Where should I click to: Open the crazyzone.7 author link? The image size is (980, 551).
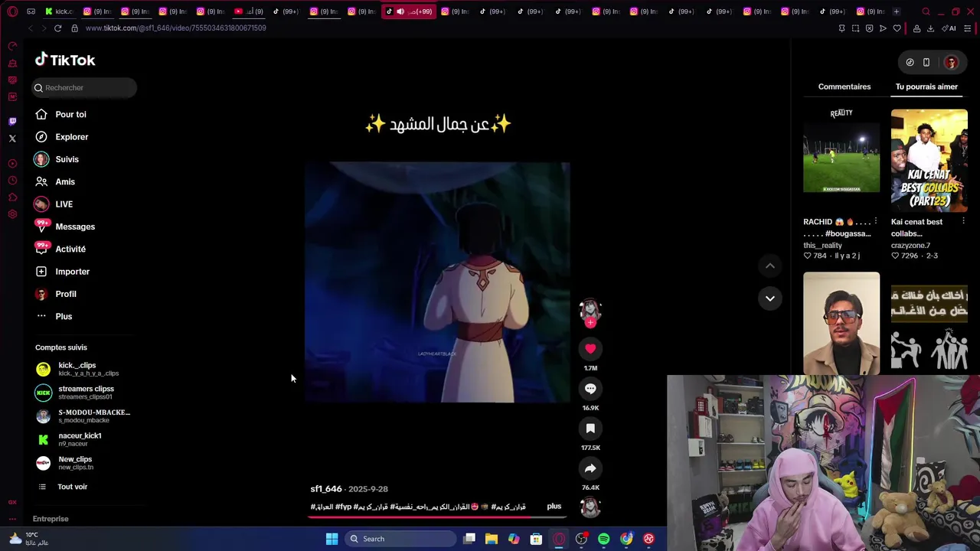pyautogui.click(x=910, y=246)
